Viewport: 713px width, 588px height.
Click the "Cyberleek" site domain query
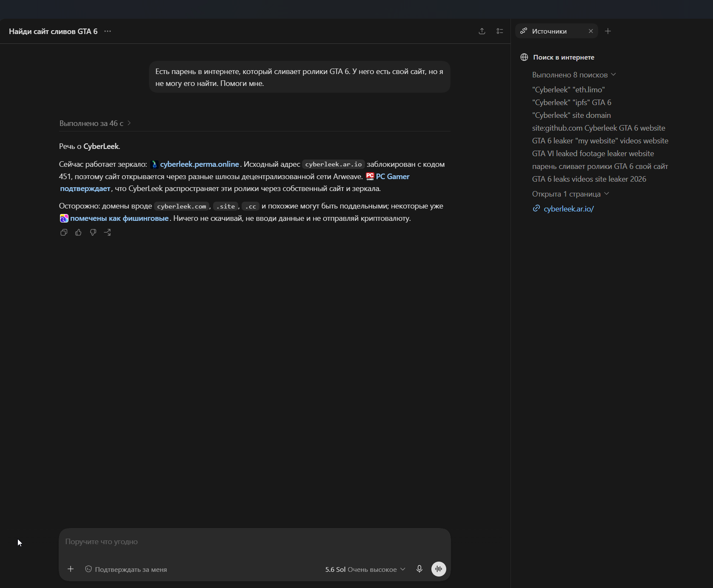571,115
